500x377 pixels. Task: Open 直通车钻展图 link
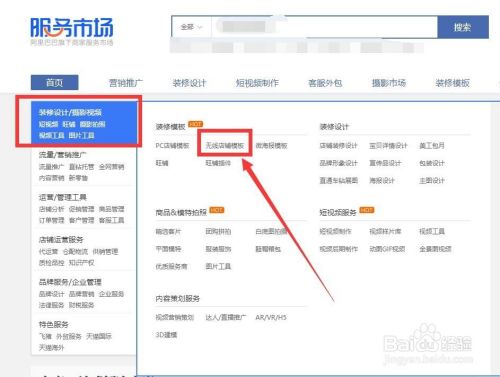339,180
